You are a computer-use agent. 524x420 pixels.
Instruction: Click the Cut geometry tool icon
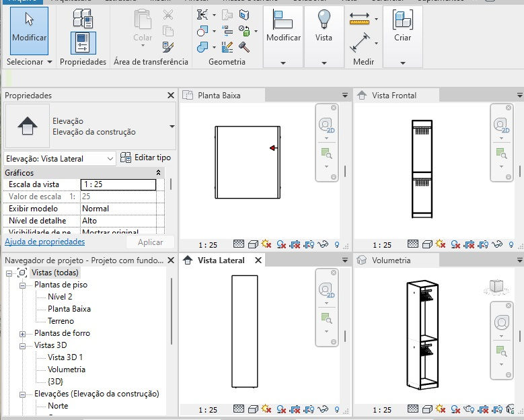tap(202, 31)
